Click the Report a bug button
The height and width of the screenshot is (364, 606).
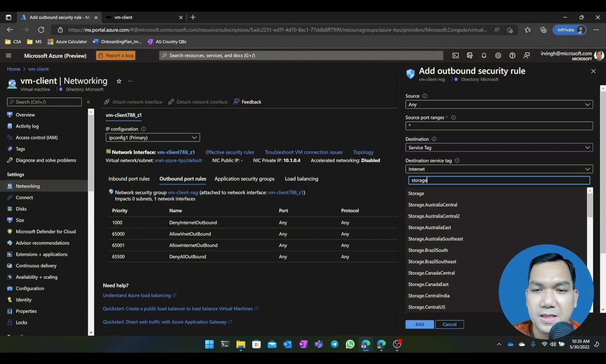(x=116, y=55)
